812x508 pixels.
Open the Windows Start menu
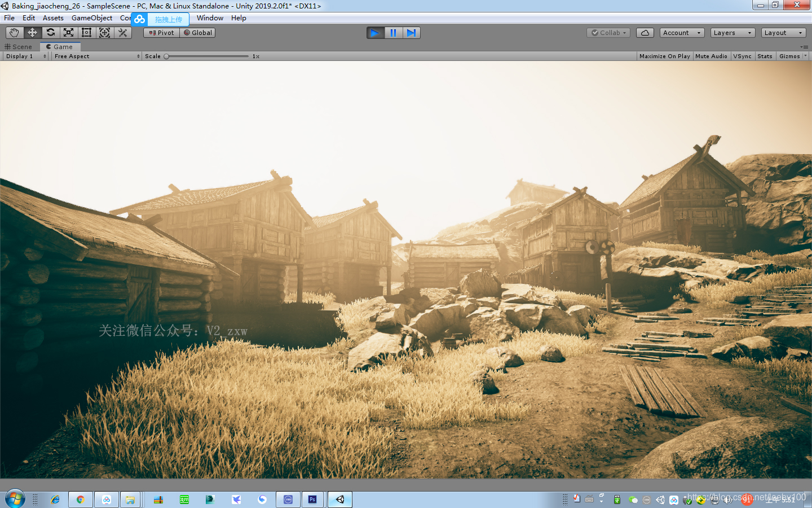15,500
